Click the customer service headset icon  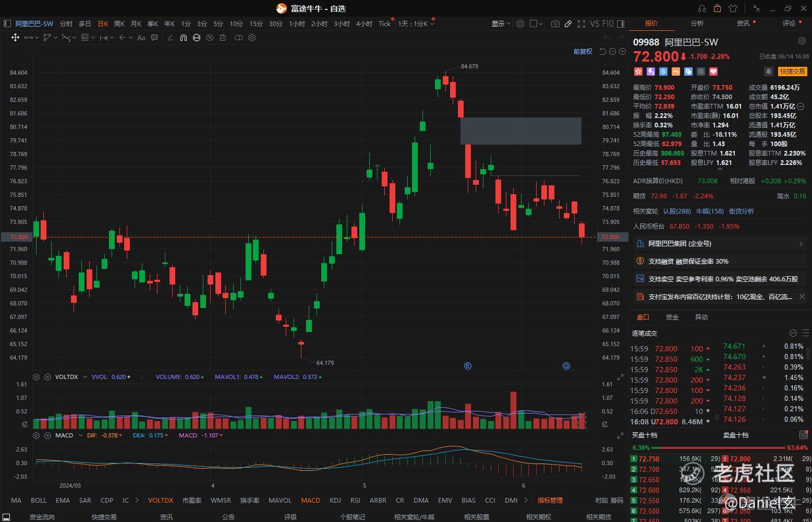point(701,8)
